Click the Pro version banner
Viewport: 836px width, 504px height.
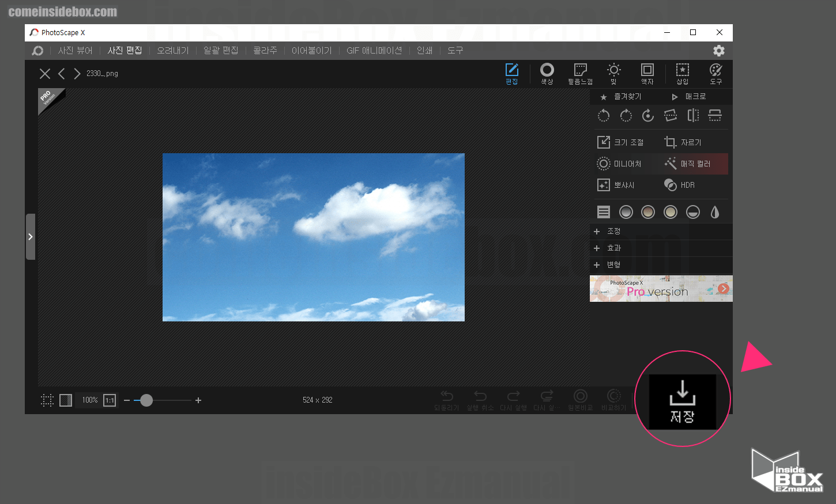point(661,289)
